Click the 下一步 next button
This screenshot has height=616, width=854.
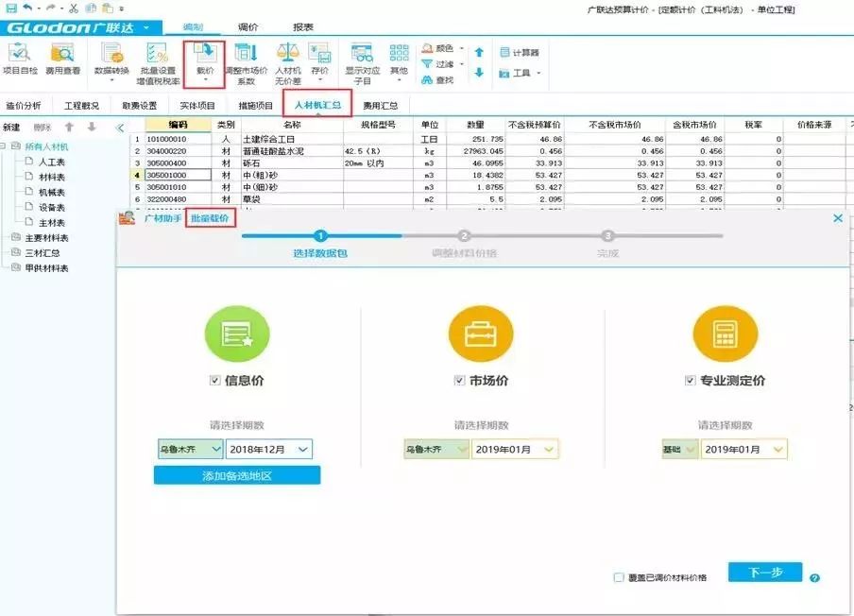(765, 573)
